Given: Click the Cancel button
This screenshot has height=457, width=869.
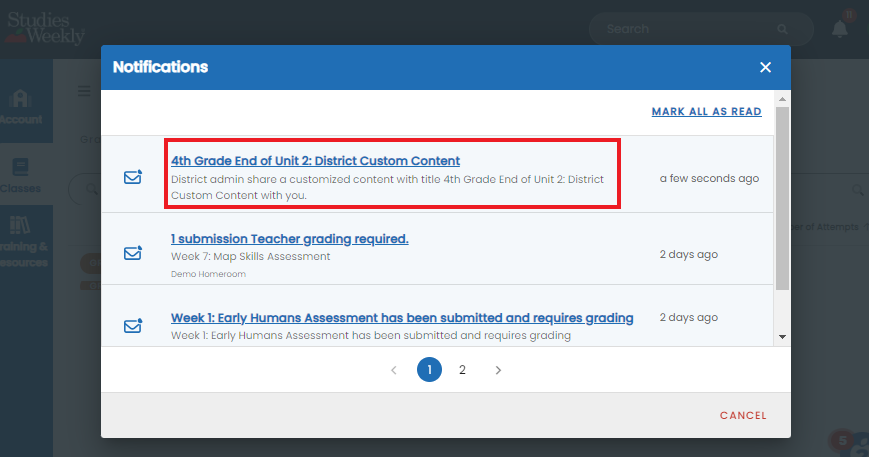Looking at the screenshot, I should [743, 415].
